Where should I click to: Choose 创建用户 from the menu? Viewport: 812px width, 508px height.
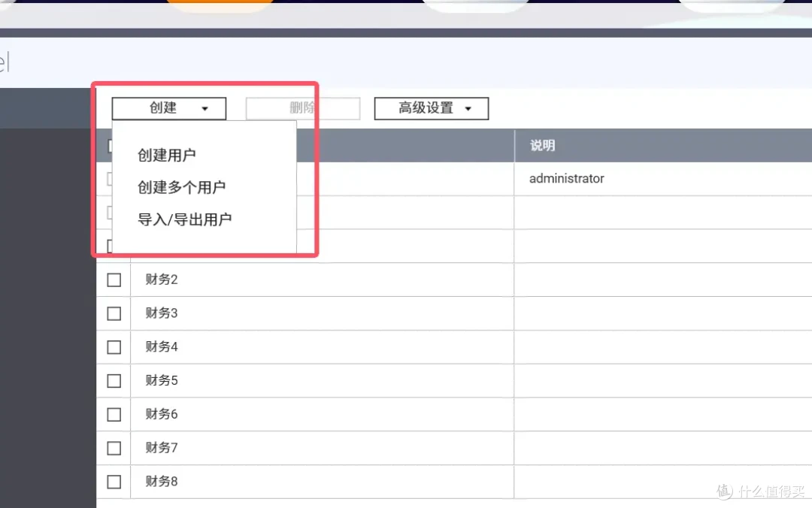(167, 155)
